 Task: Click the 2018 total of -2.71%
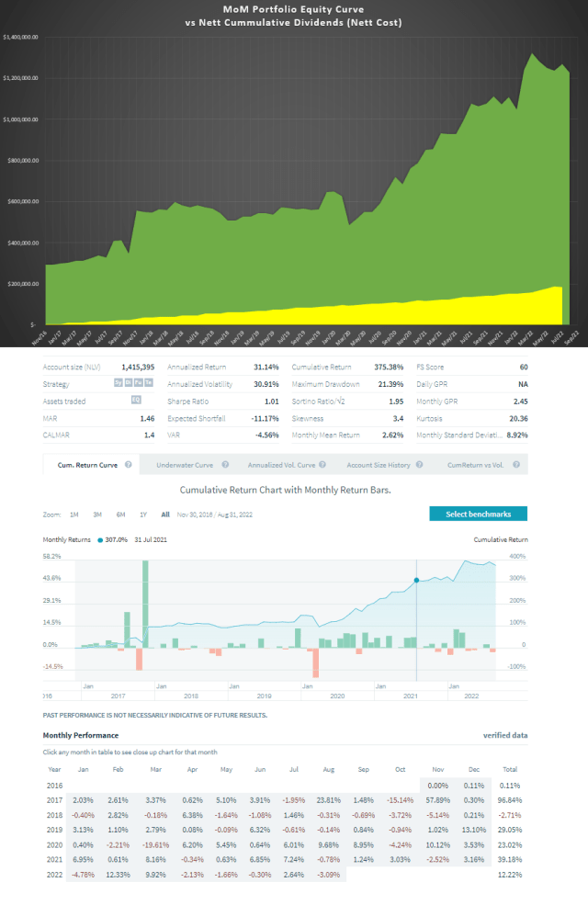click(510, 816)
